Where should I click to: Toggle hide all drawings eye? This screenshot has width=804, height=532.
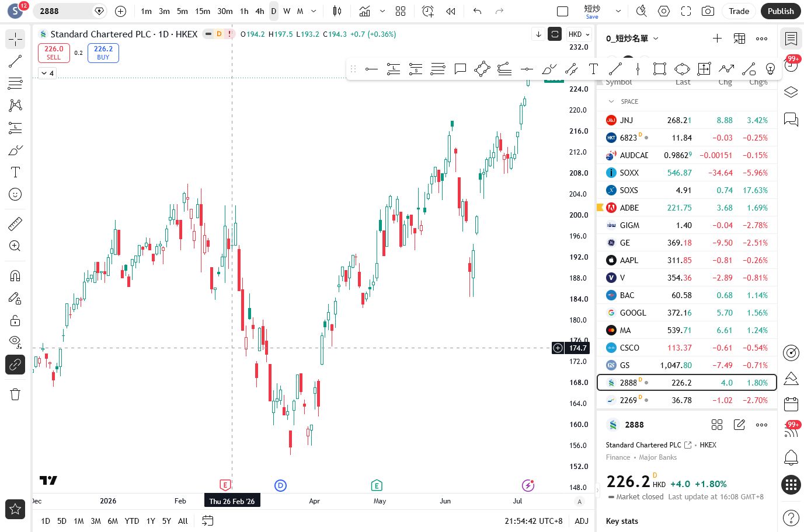15,341
